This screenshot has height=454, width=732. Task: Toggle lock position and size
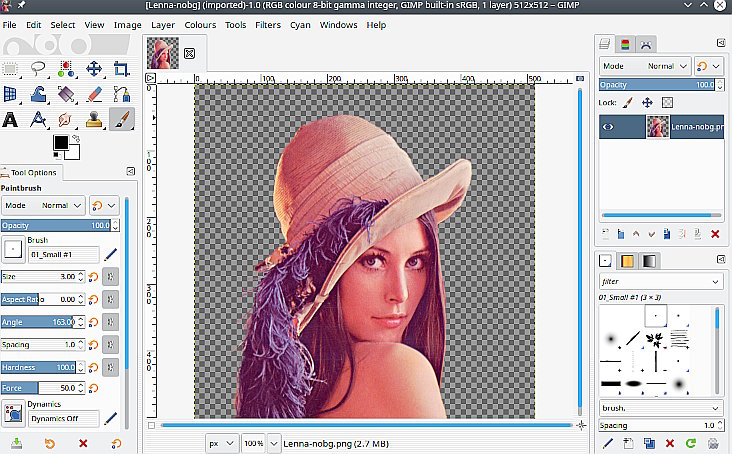pos(648,102)
